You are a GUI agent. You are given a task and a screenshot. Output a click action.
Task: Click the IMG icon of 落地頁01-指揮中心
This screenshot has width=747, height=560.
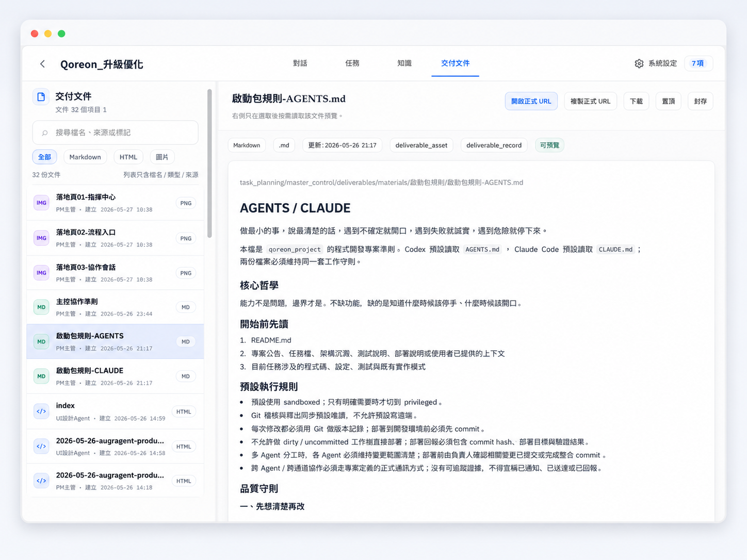coord(41,203)
